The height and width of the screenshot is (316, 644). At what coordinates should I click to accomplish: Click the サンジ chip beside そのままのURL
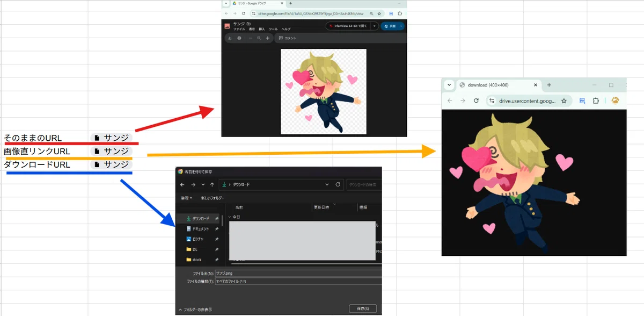111,138
